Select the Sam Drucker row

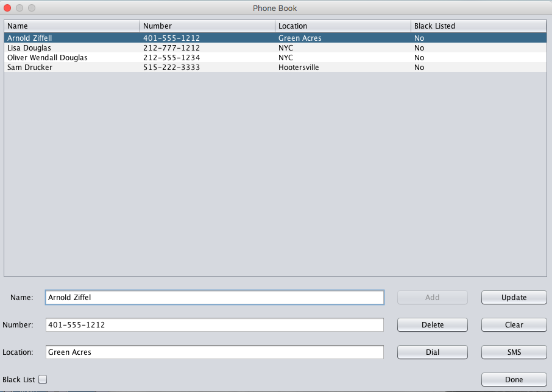click(x=275, y=67)
